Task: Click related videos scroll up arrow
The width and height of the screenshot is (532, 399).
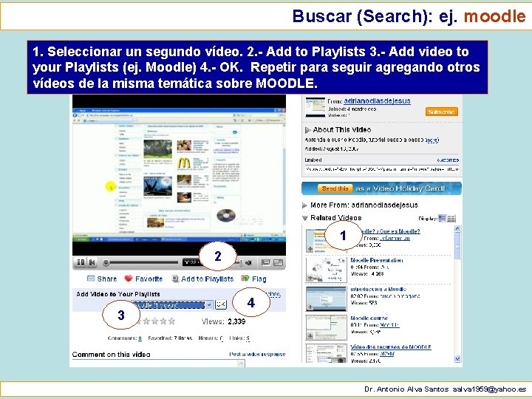Action: [x=457, y=228]
